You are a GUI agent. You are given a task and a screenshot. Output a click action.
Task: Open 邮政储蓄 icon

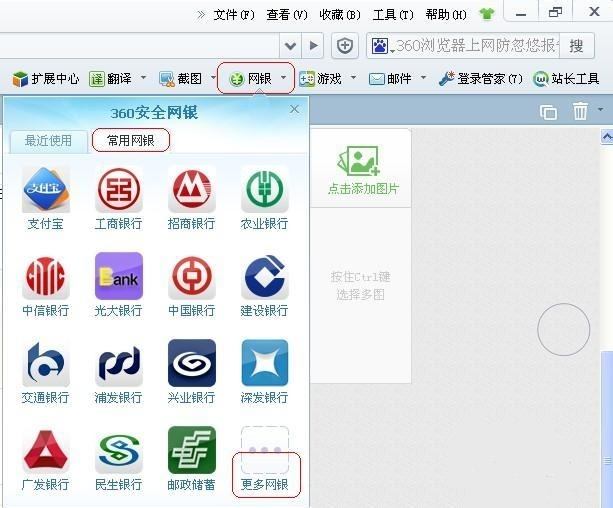pos(192,450)
